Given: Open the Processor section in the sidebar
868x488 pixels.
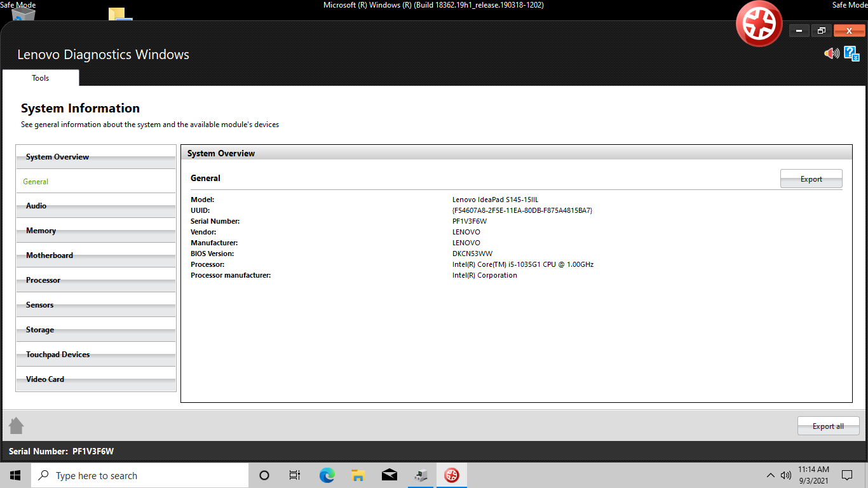Looking at the screenshot, I should tap(96, 280).
